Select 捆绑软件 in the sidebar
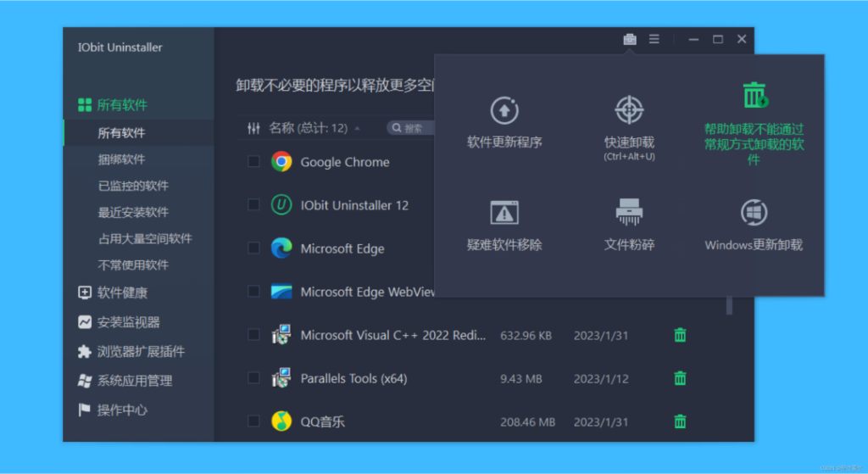868x474 pixels. tap(121, 159)
